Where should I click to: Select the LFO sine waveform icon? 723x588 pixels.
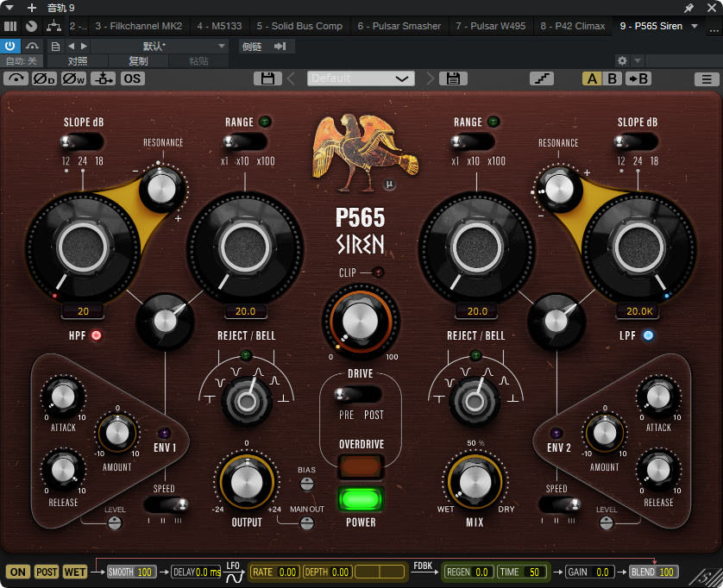tap(234, 577)
